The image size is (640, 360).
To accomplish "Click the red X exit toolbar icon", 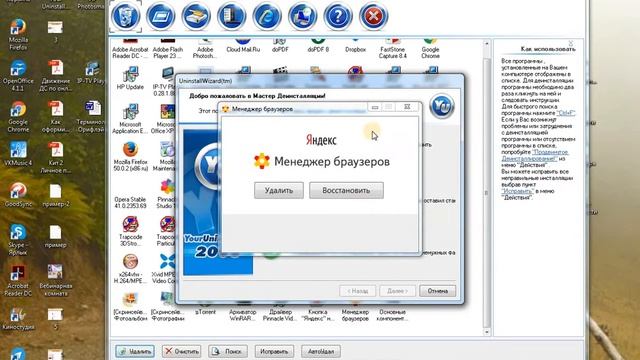I will [373, 16].
